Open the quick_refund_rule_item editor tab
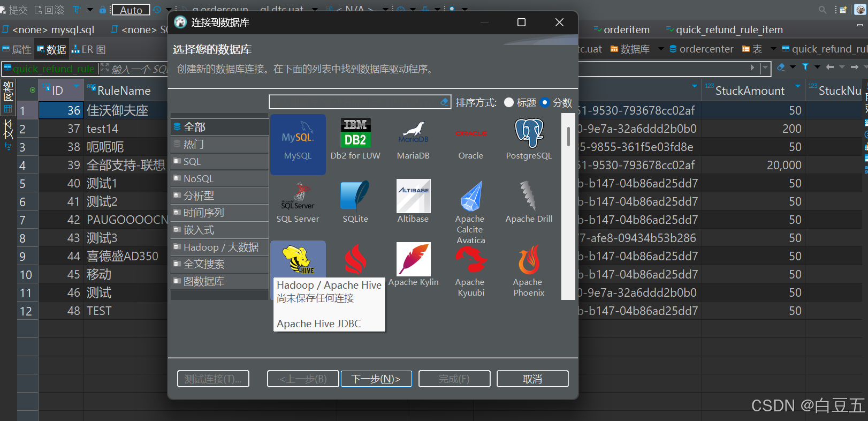The height and width of the screenshot is (421, 868). [724, 29]
